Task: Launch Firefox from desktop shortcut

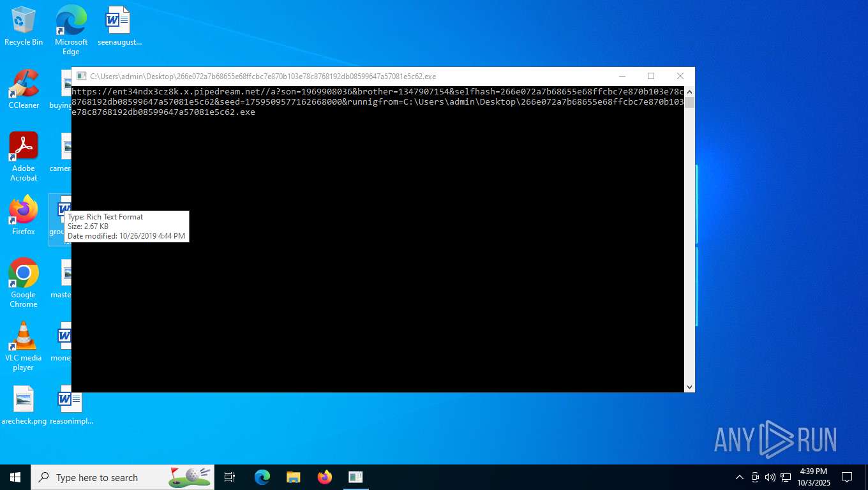Action: (x=24, y=216)
